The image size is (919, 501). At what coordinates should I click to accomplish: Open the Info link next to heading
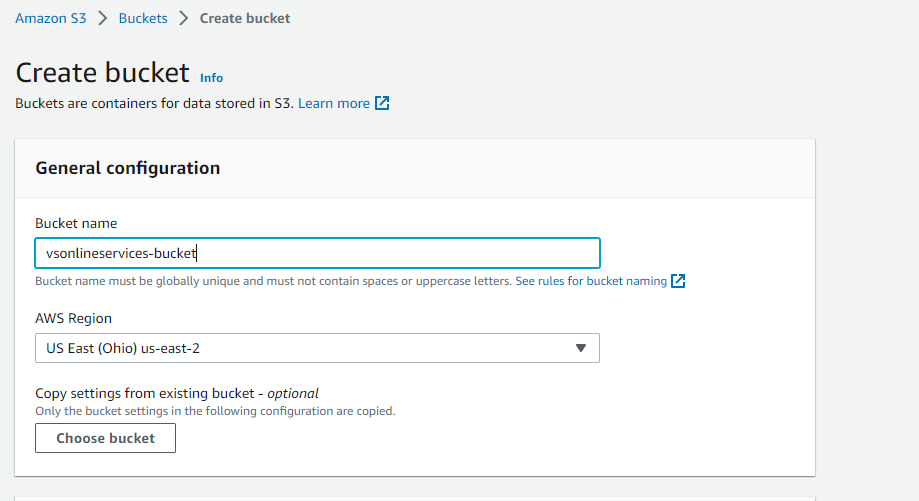click(x=212, y=78)
